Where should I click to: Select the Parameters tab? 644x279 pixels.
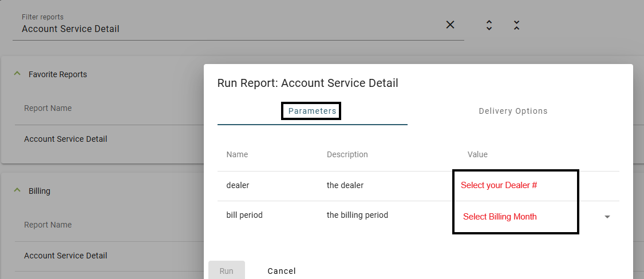point(312,111)
